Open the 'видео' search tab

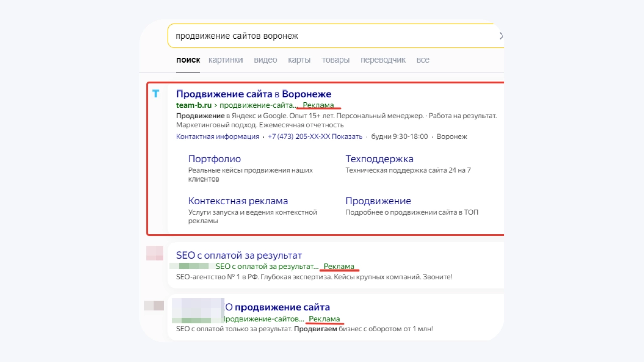click(265, 60)
